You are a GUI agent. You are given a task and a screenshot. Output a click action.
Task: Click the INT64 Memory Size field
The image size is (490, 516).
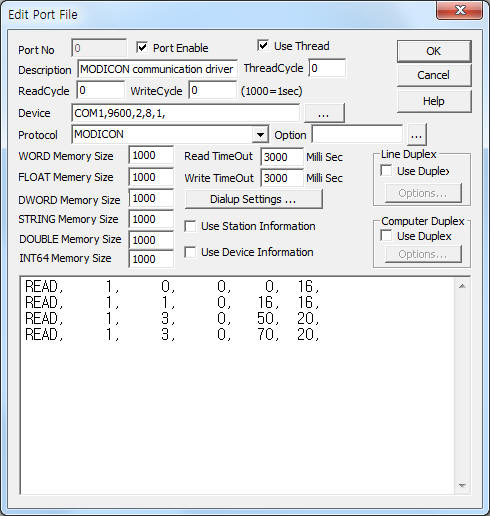tap(151, 259)
